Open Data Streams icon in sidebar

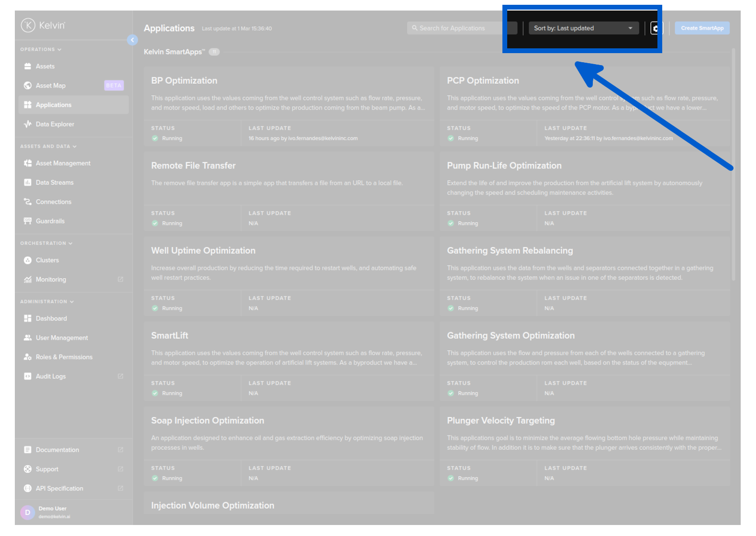pyautogui.click(x=28, y=183)
